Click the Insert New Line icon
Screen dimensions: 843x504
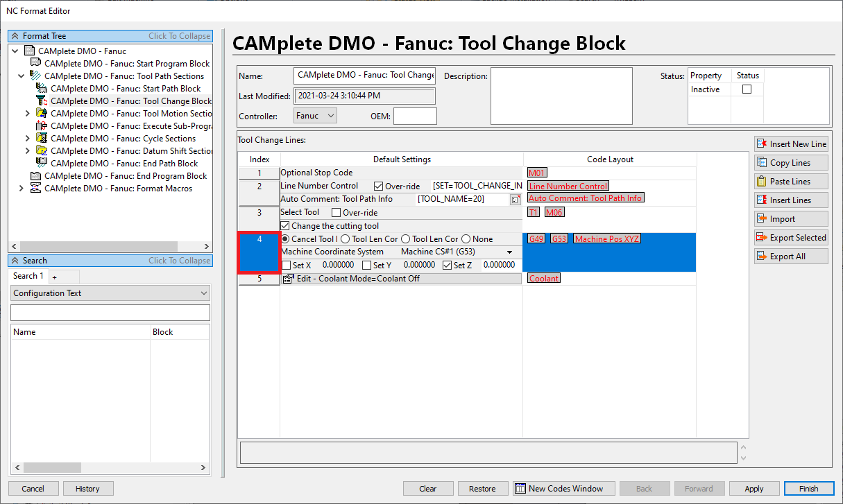763,144
